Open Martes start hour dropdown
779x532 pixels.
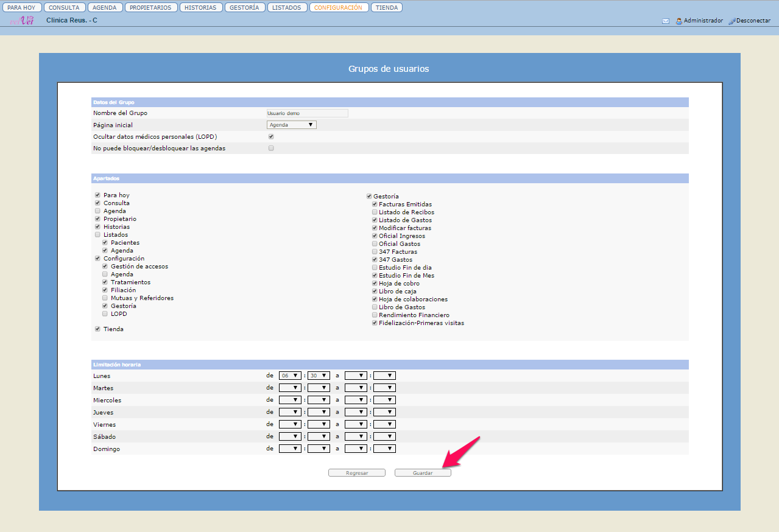[290, 388]
